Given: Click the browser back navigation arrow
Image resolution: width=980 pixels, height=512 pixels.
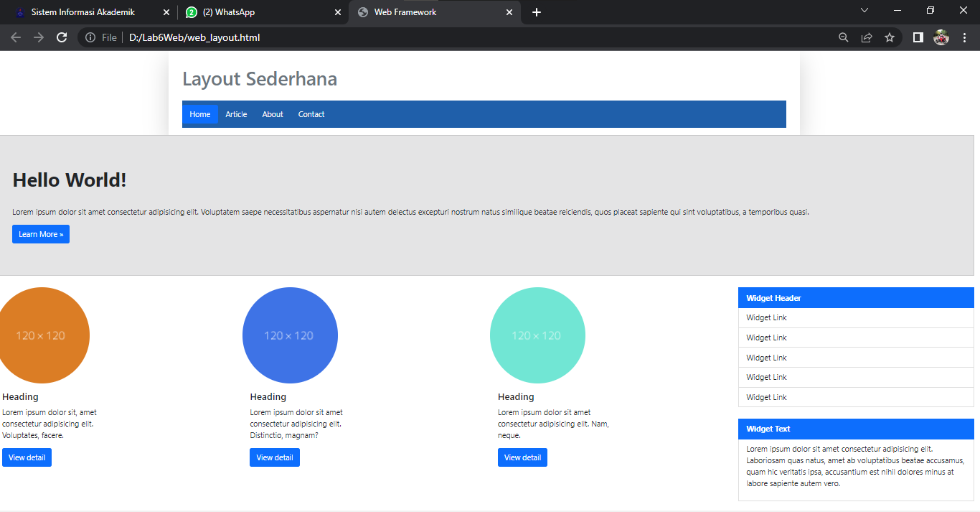Looking at the screenshot, I should [x=16, y=37].
